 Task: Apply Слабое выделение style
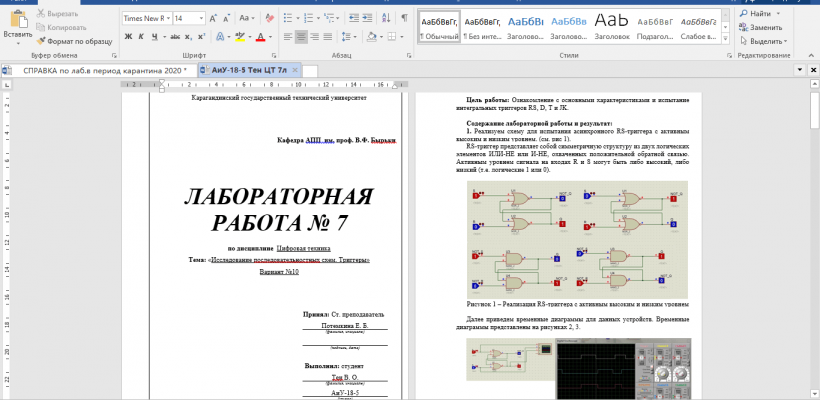698,27
